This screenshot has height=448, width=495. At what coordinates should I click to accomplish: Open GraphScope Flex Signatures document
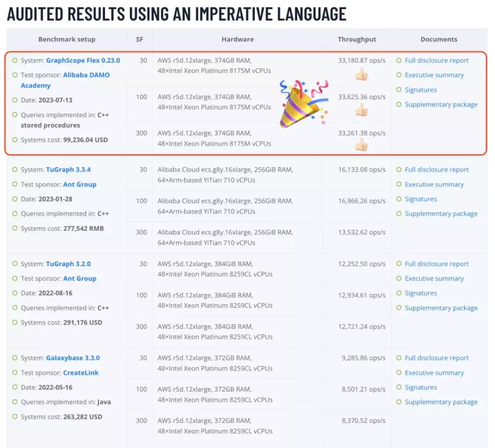pos(421,90)
